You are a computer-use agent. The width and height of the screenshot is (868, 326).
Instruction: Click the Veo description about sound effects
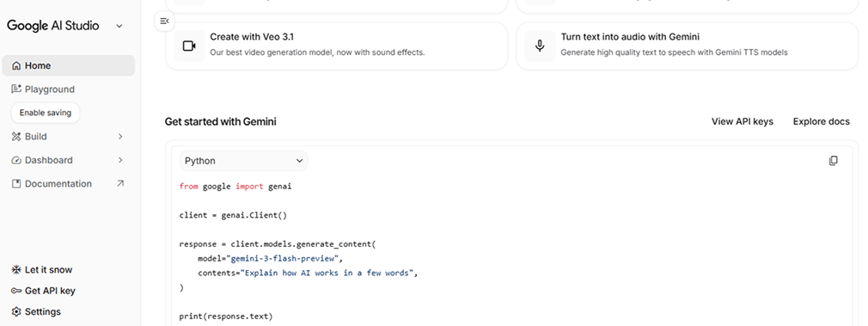pyautogui.click(x=317, y=52)
